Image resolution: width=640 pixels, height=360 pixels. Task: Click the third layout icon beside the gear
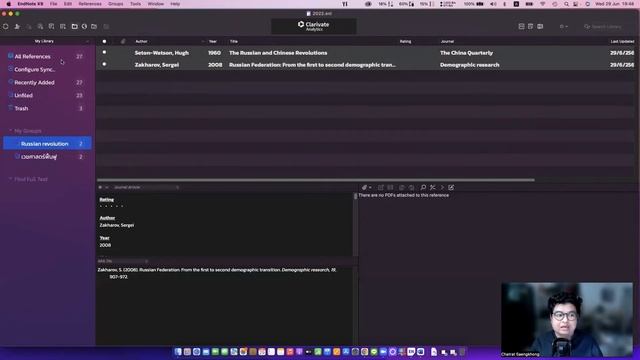coord(540,27)
